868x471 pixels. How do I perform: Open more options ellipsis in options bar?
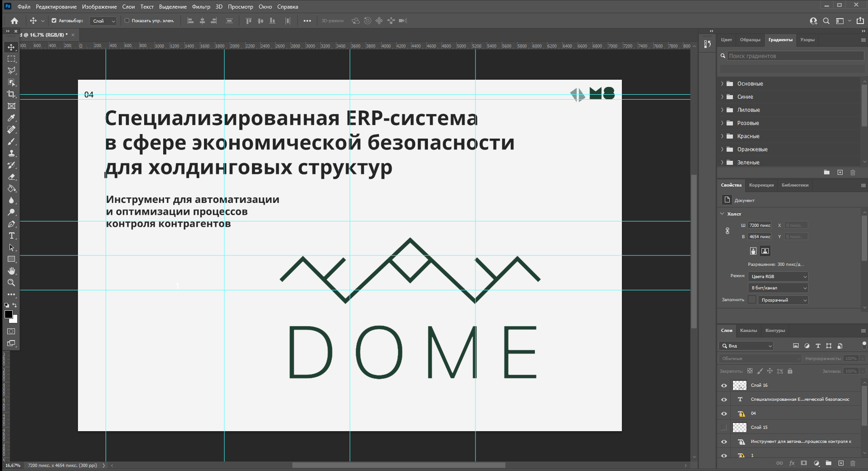coord(307,21)
